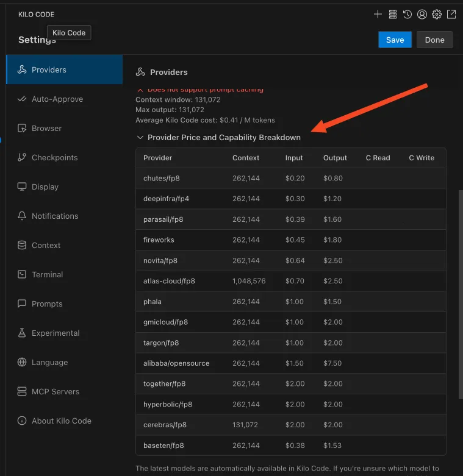
Task: Show the About Kilo Code tab
Action: 61,421
